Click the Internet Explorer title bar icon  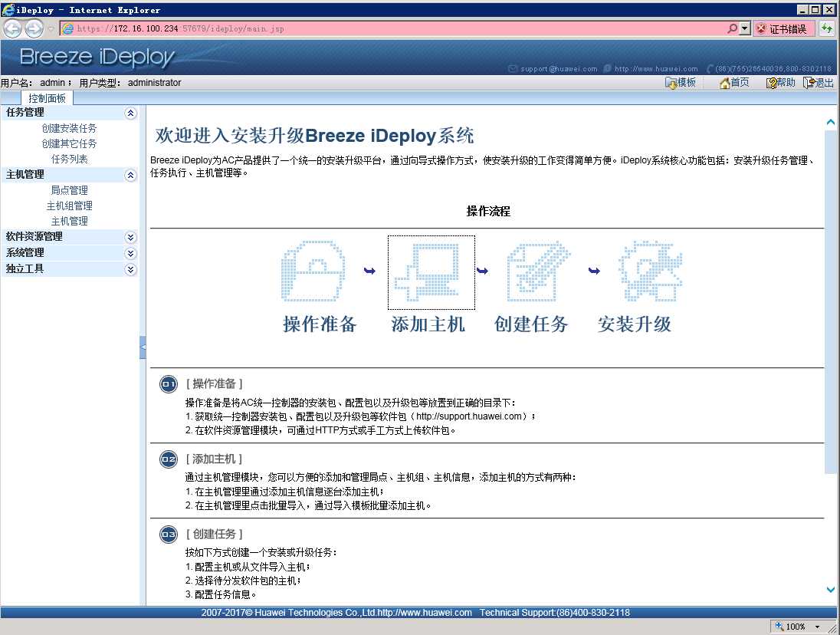8,9
